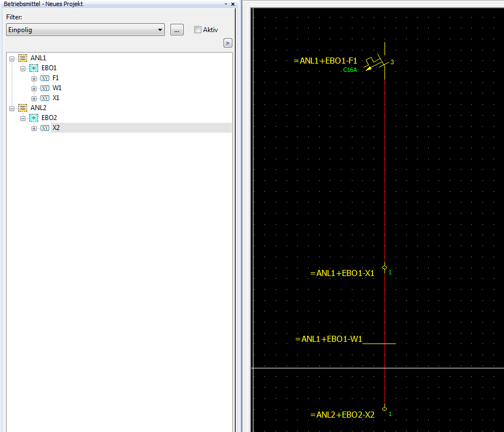Viewport: 504px width, 432px height.
Task: Select EBO1 in the device tree
Action: [49, 68]
